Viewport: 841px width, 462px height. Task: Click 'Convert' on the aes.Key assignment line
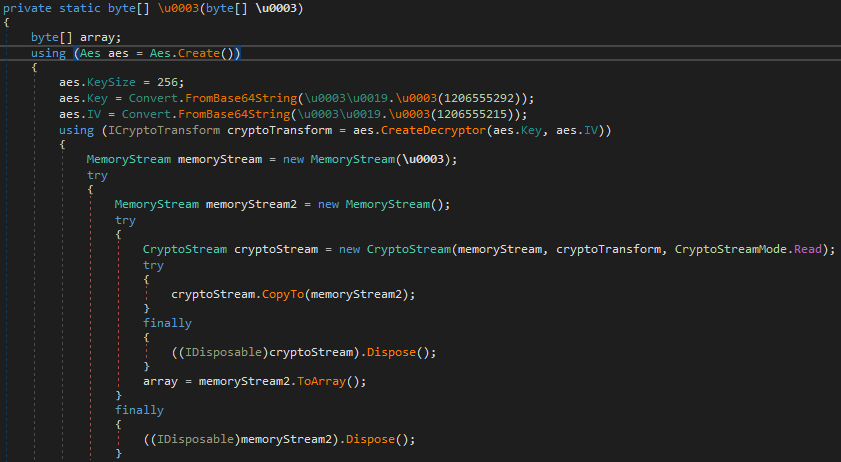pos(153,98)
